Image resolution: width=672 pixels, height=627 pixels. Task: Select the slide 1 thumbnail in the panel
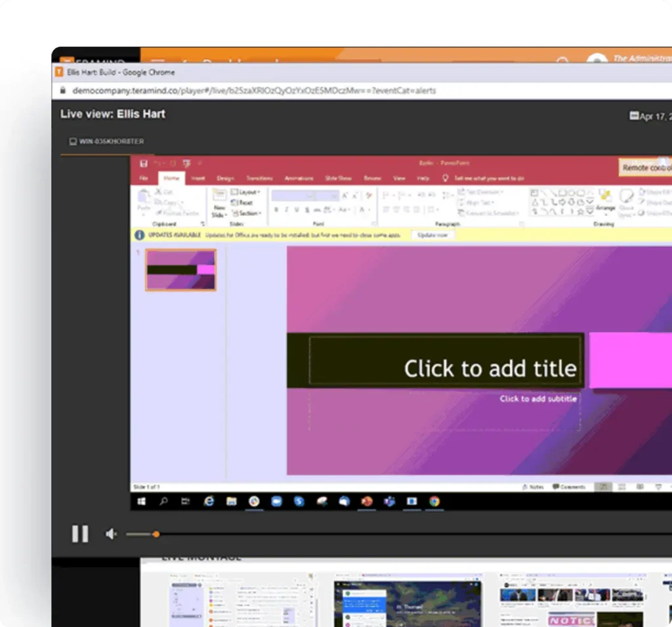click(180, 269)
